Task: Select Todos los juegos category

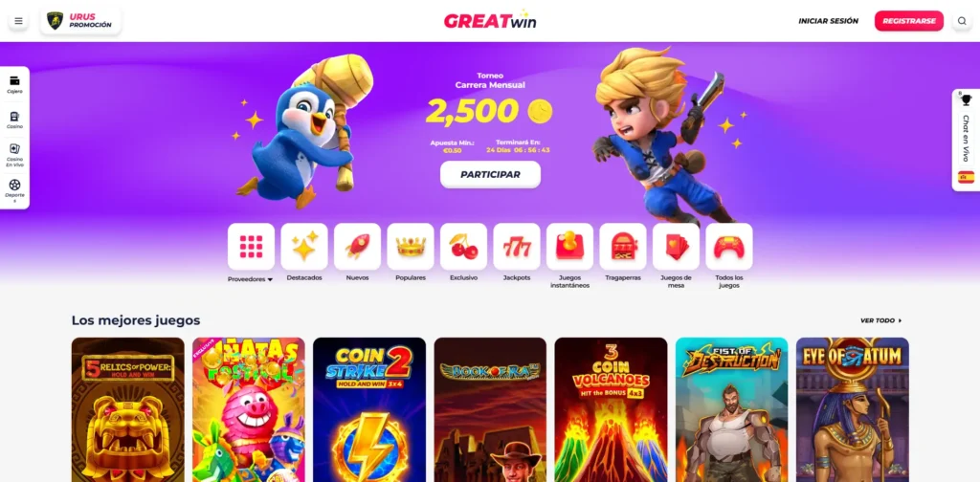Action: tap(729, 247)
